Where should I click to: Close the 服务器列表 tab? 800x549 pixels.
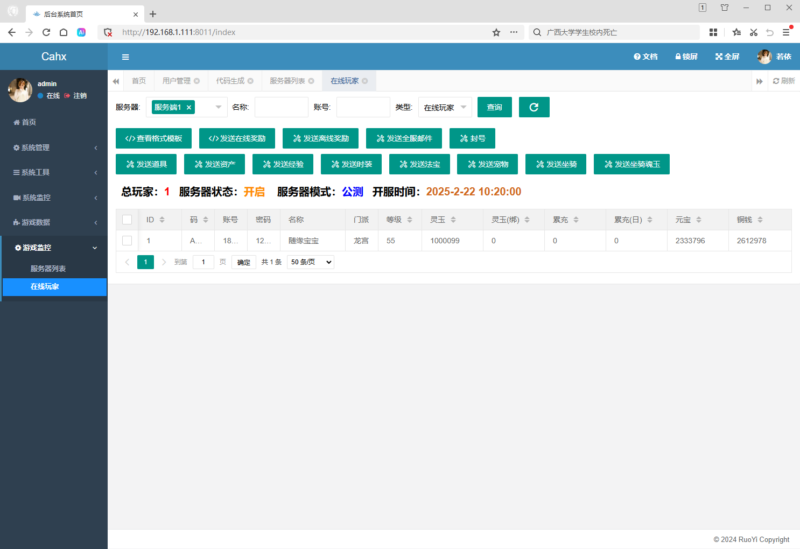(x=311, y=81)
